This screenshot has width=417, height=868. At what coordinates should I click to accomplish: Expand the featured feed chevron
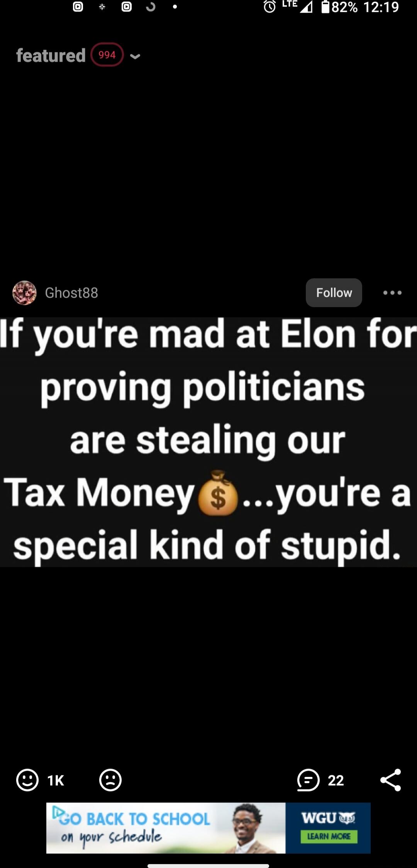pyautogui.click(x=135, y=56)
